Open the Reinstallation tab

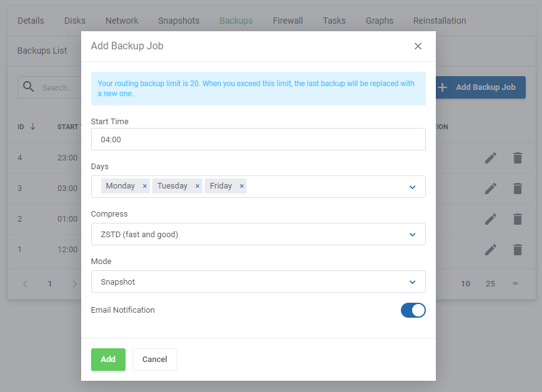[440, 21]
